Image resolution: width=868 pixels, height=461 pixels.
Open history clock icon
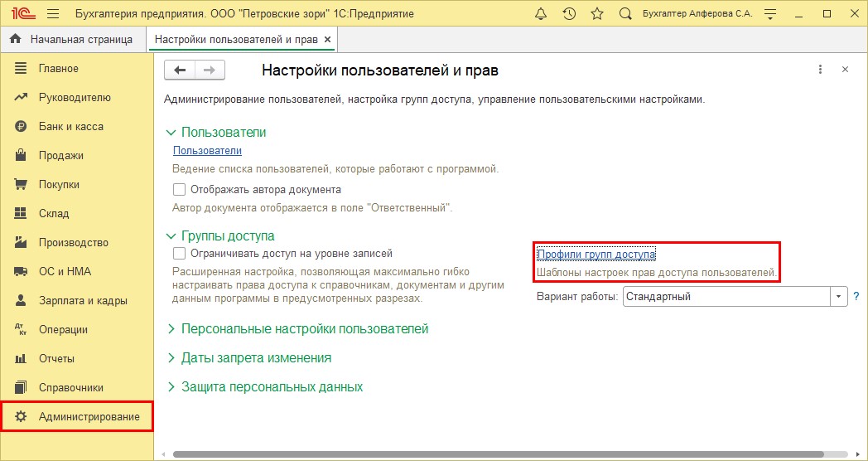569,14
